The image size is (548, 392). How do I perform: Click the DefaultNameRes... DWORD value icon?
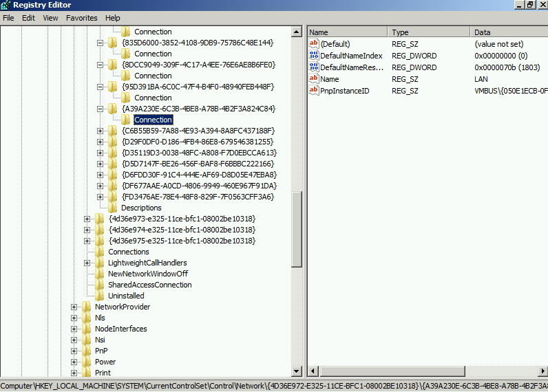click(x=314, y=67)
